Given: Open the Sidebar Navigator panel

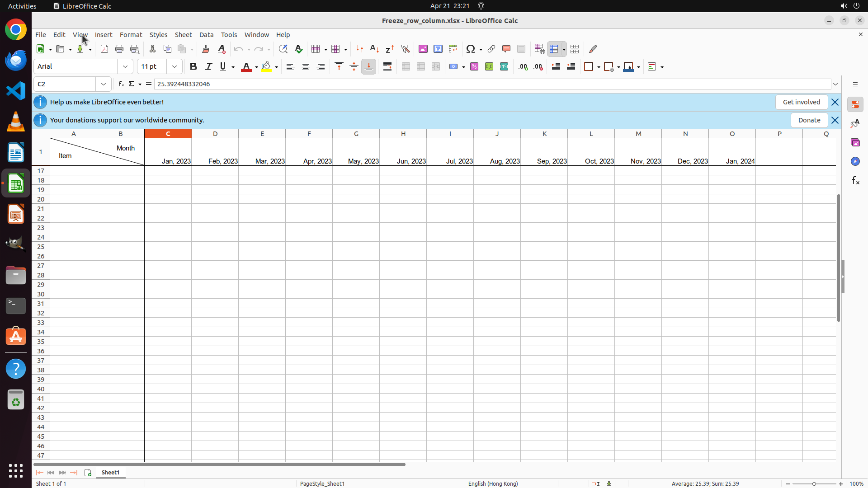Looking at the screenshot, I should pos(855,161).
